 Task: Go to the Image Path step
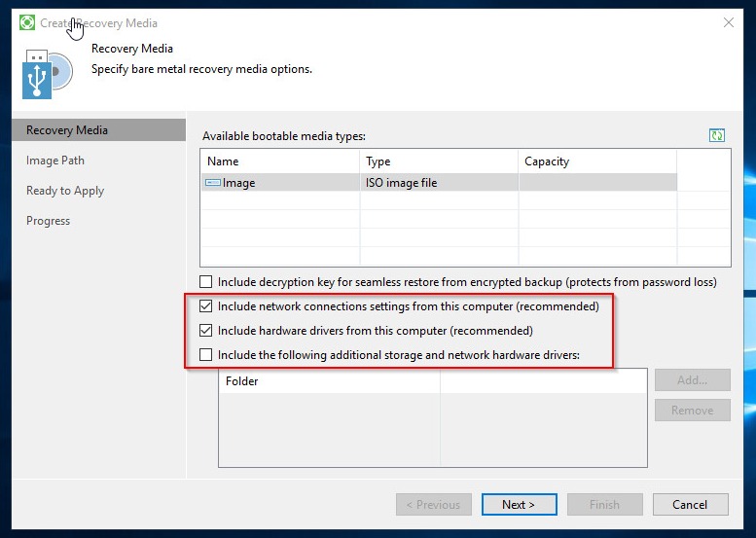coord(55,161)
